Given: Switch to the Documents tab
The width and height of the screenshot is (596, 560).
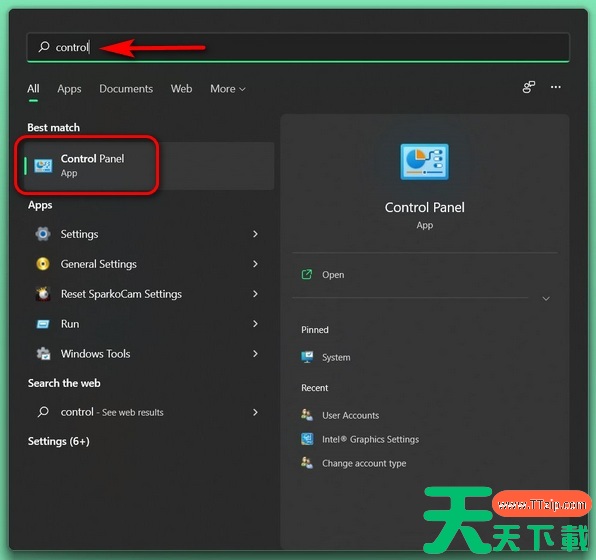Looking at the screenshot, I should point(126,89).
